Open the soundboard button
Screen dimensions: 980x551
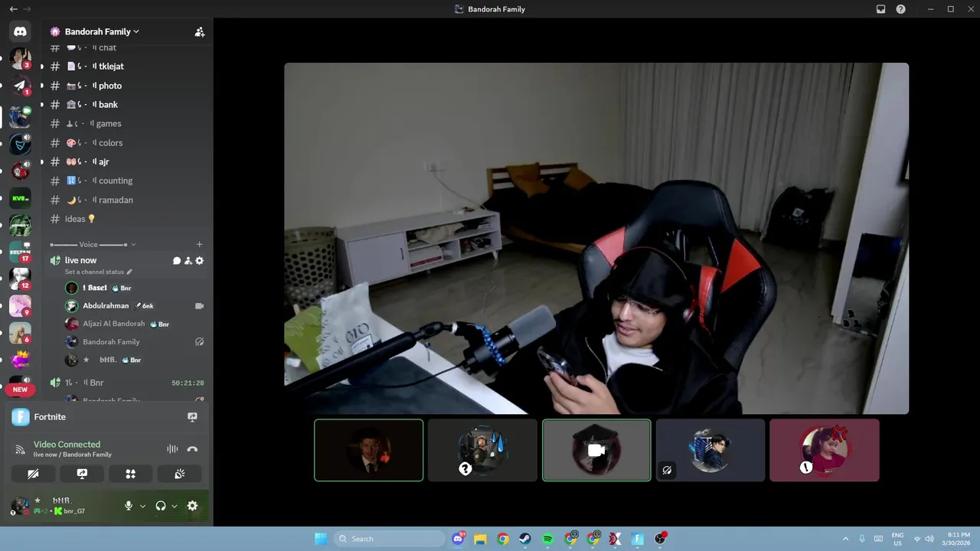180,474
